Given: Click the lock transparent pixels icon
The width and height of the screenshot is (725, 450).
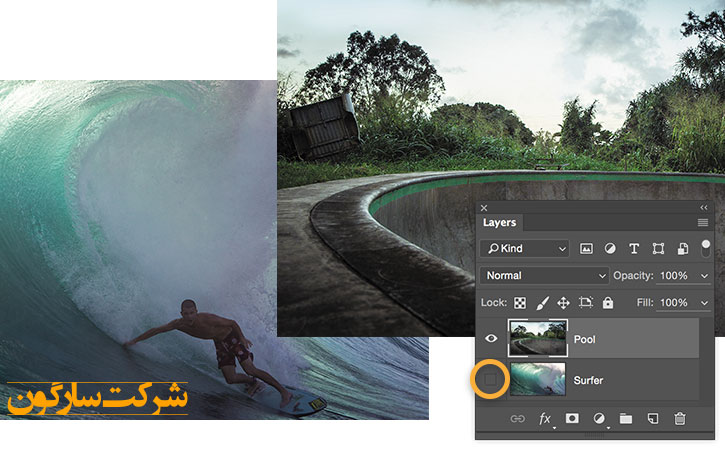Looking at the screenshot, I should (x=520, y=302).
